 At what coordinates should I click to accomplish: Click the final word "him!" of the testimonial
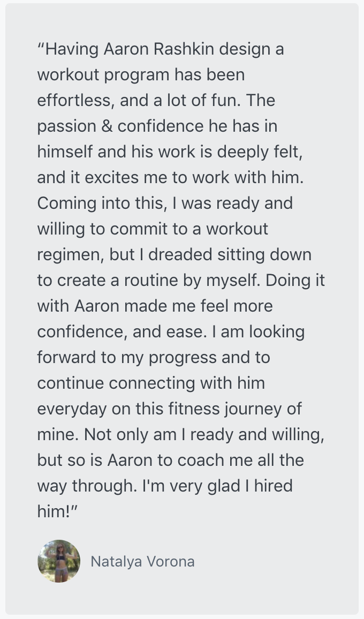[55, 511]
